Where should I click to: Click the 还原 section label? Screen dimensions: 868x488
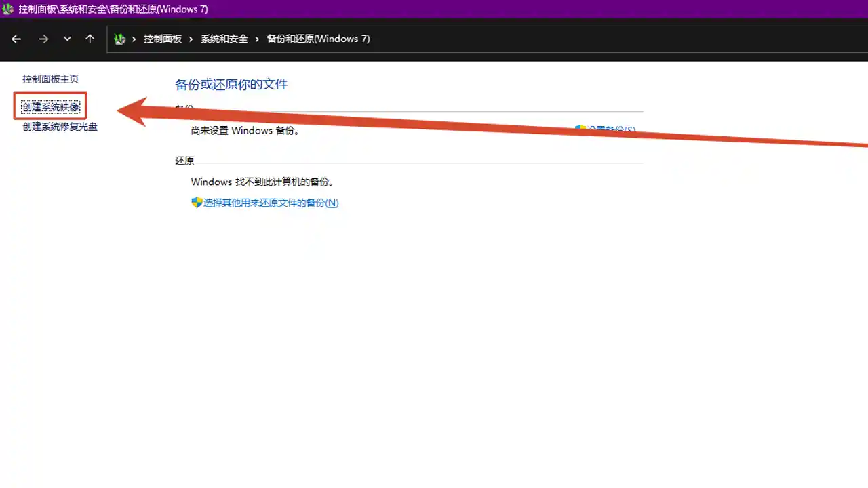[184, 161]
